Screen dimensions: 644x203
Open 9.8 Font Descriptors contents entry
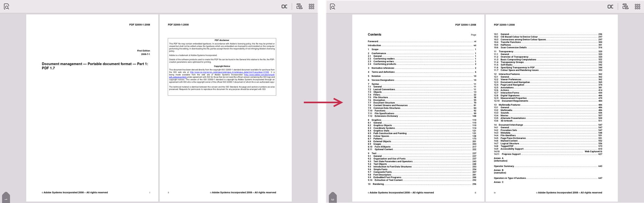tap(382, 175)
